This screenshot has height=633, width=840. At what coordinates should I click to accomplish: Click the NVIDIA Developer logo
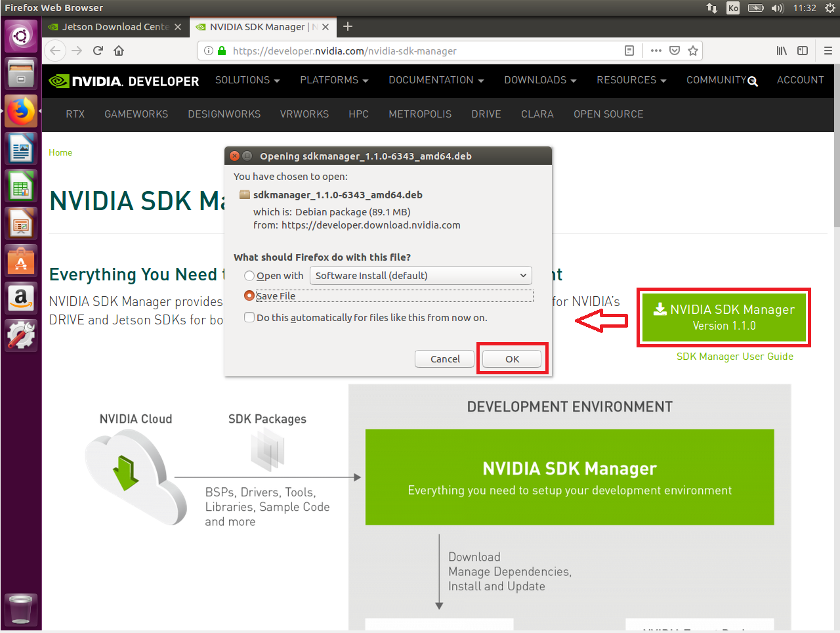[x=124, y=81]
